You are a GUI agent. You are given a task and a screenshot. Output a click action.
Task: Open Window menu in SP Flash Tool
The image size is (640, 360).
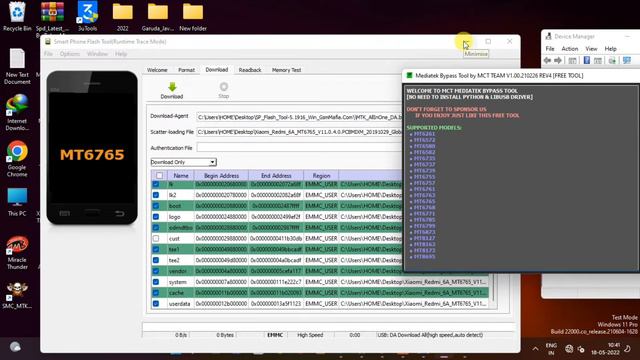coord(97,54)
